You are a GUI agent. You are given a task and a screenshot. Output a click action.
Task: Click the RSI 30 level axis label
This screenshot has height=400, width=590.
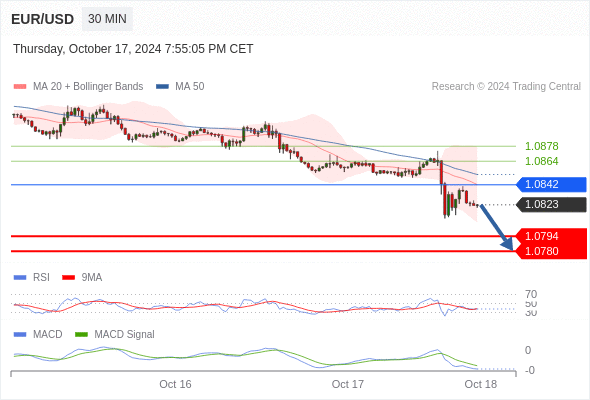tap(531, 313)
